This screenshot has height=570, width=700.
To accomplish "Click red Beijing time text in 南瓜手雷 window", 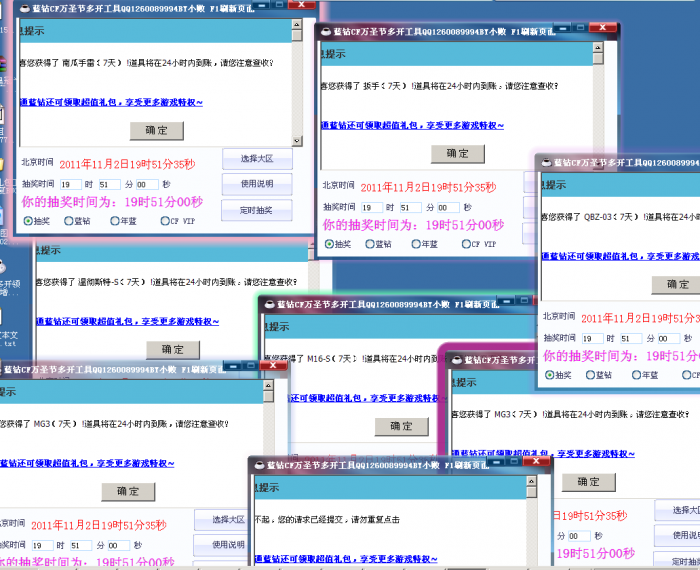I will point(127,164).
